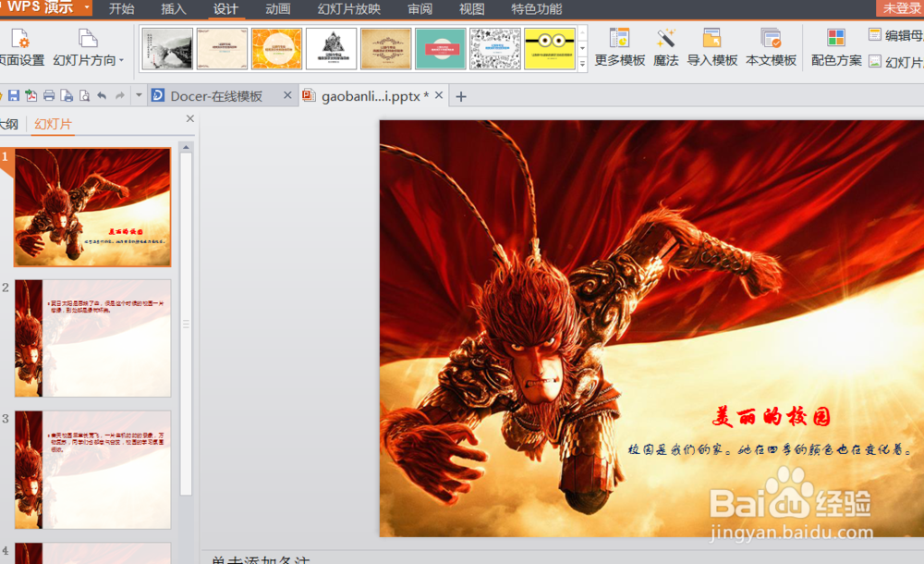
Task: Click the 未登录 login button
Action: click(x=900, y=8)
